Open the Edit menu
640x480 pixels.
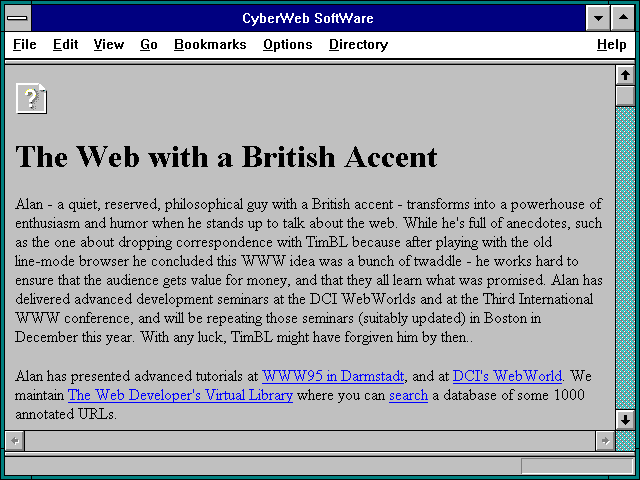(x=65, y=44)
